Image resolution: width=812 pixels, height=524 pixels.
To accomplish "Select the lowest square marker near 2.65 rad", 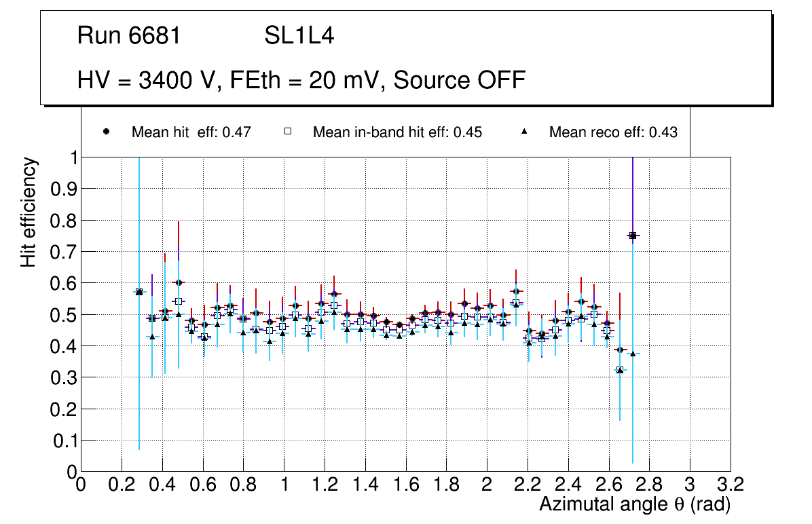I will [x=619, y=370].
